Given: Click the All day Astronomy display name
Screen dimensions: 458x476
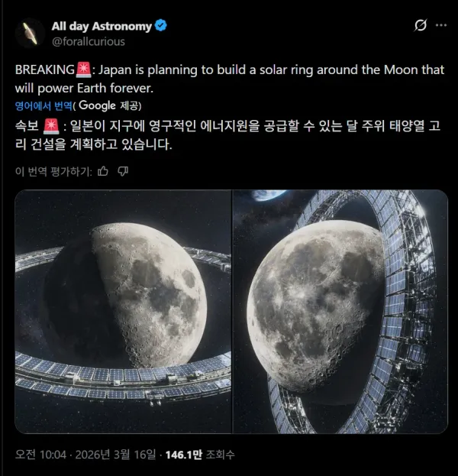Looking at the screenshot, I should (x=102, y=26).
